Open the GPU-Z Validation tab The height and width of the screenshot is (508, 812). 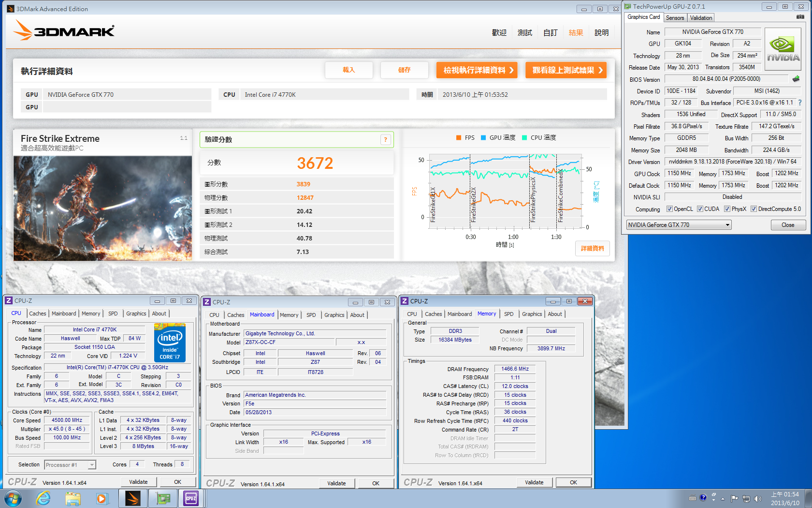(701, 18)
